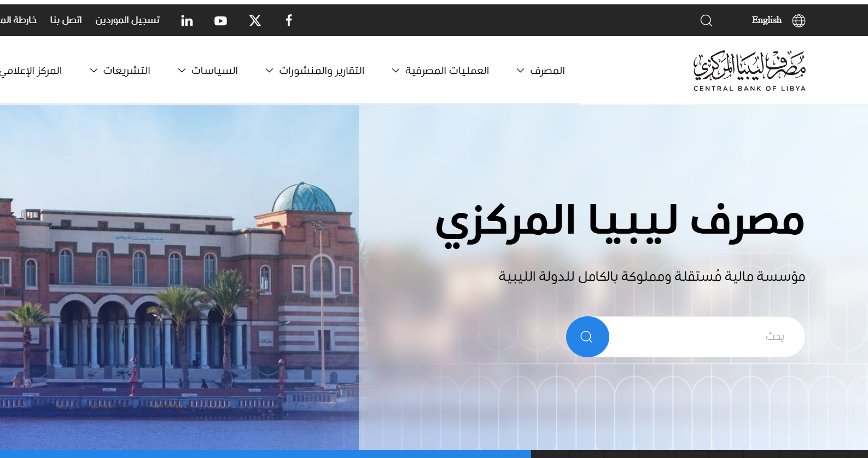Open the اتصل بنا link
Image resolution: width=868 pixels, height=458 pixels.
tap(66, 20)
